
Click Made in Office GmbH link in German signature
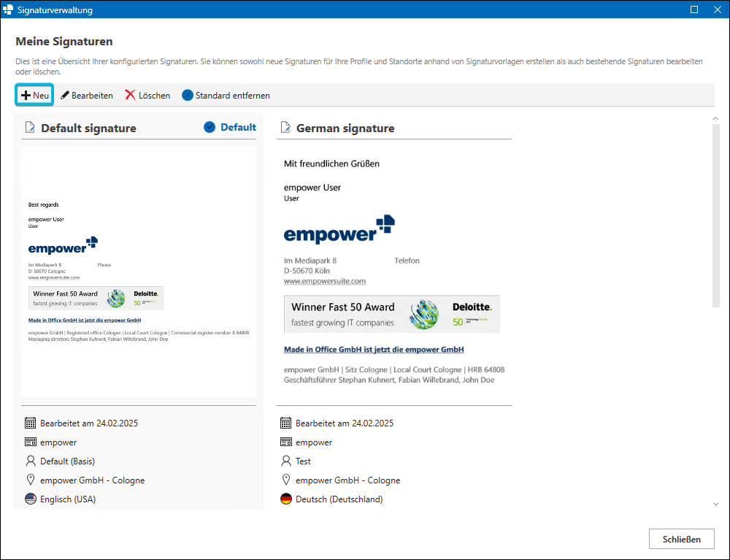(374, 349)
